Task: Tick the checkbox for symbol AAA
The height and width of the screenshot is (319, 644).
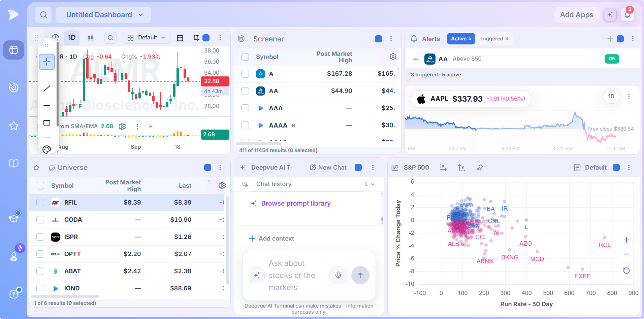Action: 245,108
